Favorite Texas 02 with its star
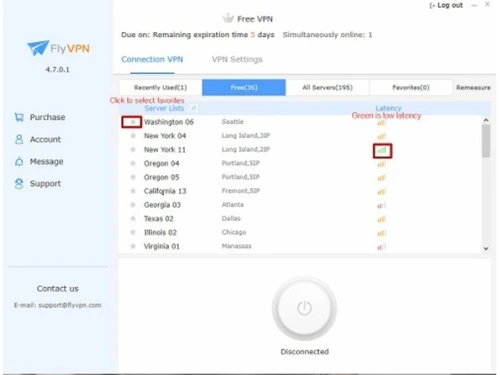Screen dimensions: 500x375 [133, 219]
